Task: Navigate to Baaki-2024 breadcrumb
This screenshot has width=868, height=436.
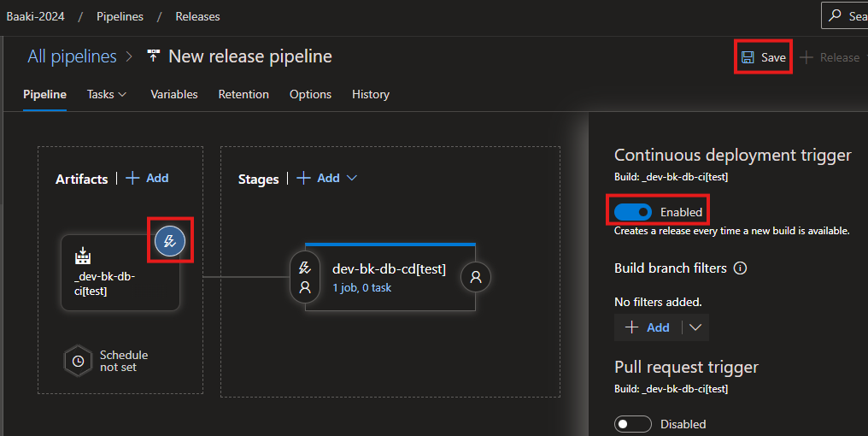Action: (x=35, y=16)
